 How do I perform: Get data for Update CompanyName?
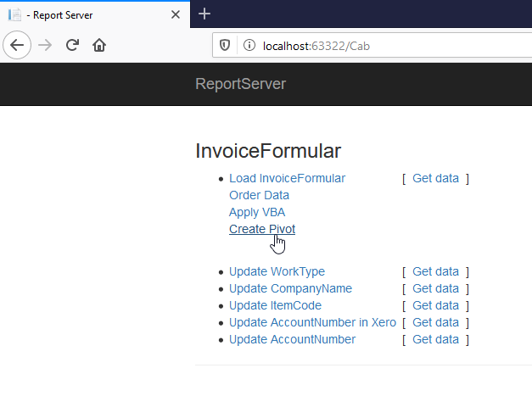pos(435,288)
